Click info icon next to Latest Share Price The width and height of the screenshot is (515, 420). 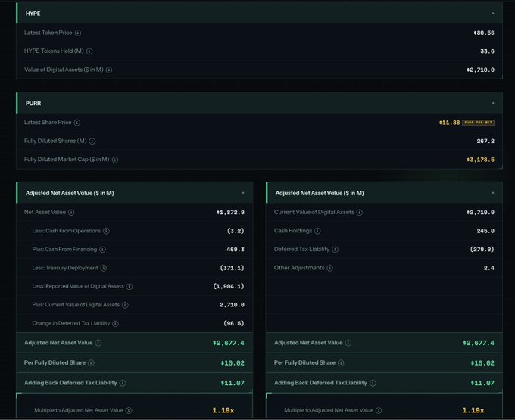point(76,123)
